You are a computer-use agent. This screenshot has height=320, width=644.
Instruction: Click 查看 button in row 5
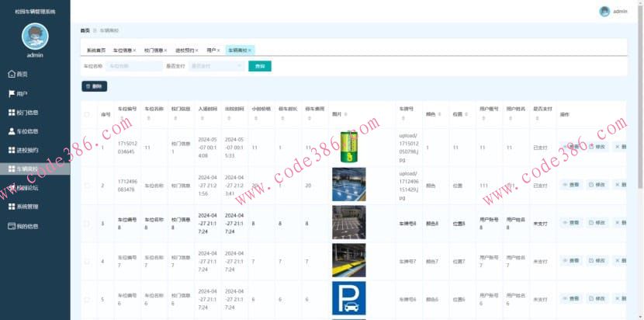click(x=571, y=298)
